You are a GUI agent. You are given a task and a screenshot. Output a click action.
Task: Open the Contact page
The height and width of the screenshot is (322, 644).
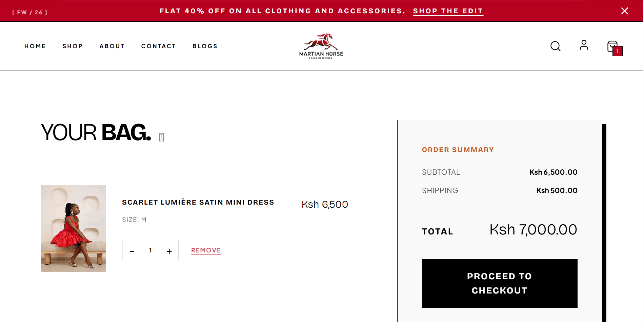pyautogui.click(x=158, y=46)
